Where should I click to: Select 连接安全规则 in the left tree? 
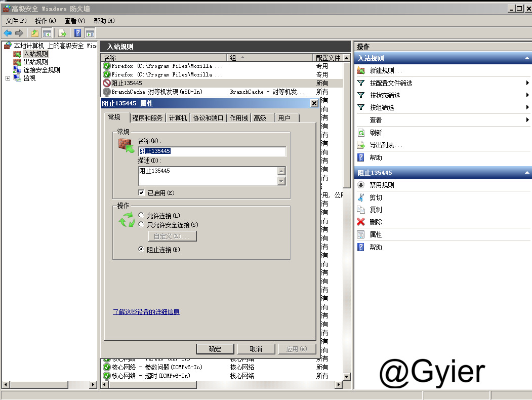click(42, 70)
